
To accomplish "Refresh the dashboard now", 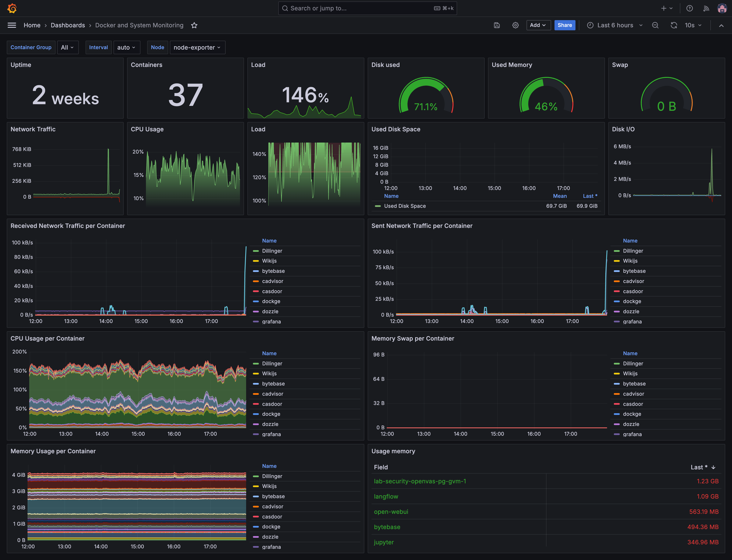I will (674, 25).
